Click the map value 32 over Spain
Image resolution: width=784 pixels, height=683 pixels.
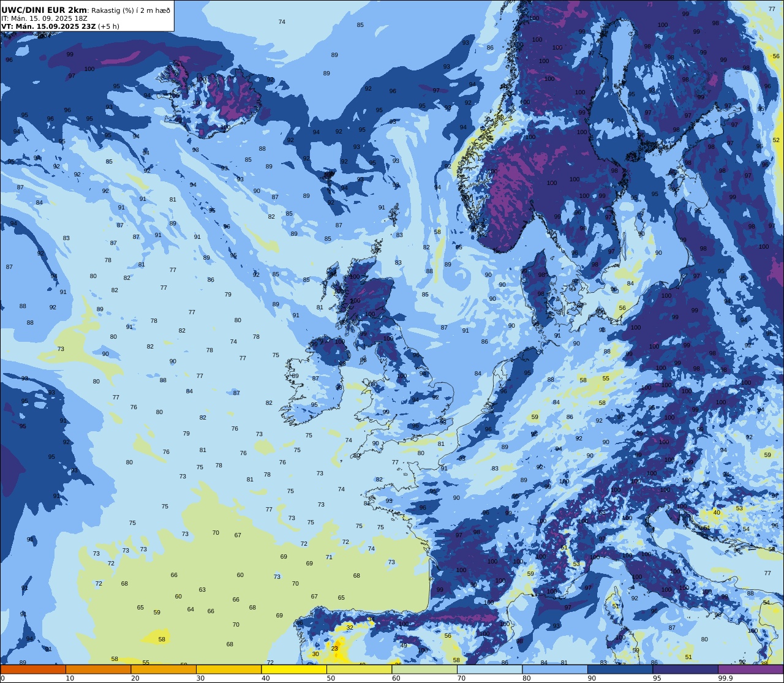[x=350, y=627]
